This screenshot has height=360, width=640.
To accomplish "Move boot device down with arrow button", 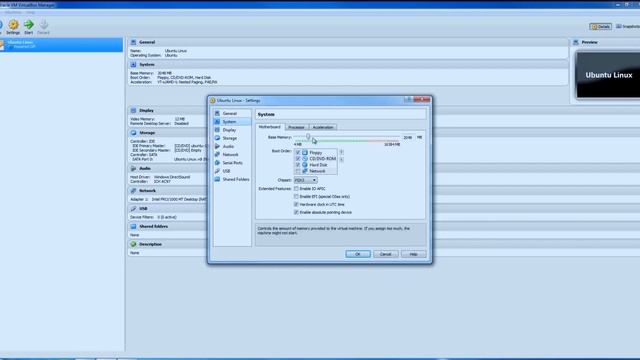I will pyautogui.click(x=341, y=160).
